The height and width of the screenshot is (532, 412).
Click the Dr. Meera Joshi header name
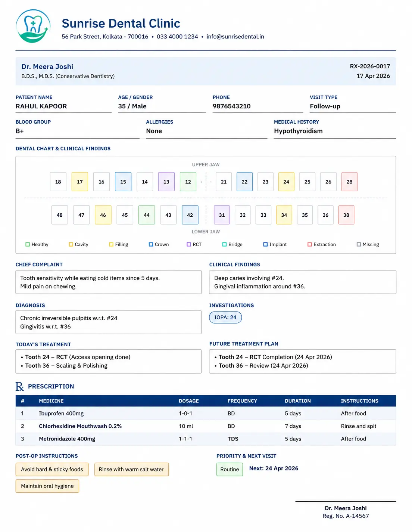(x=47, y=66)
